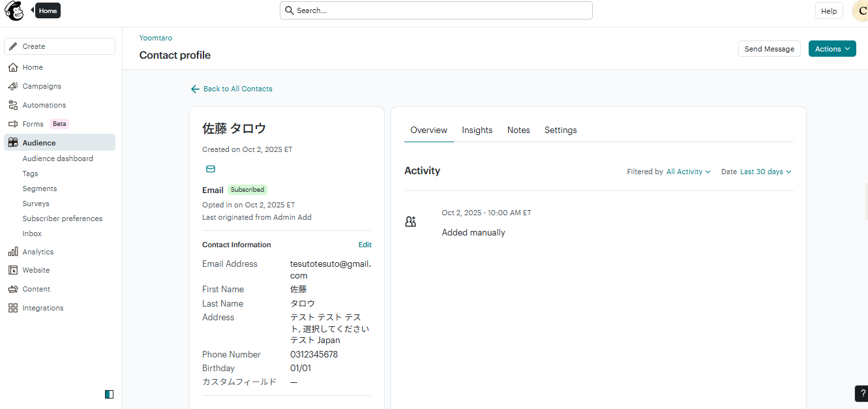
Task: Click the Send Message button
Action: 769,49
